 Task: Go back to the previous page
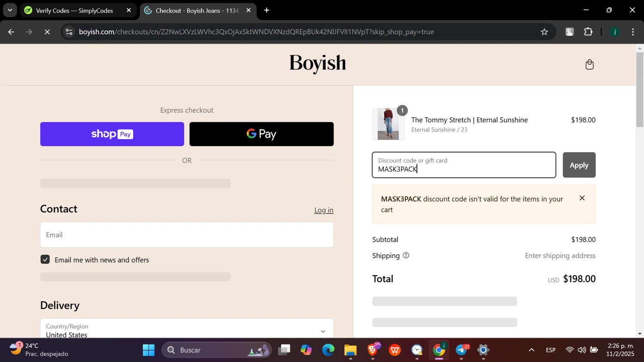pyautogui.click(x=11, y=32)
